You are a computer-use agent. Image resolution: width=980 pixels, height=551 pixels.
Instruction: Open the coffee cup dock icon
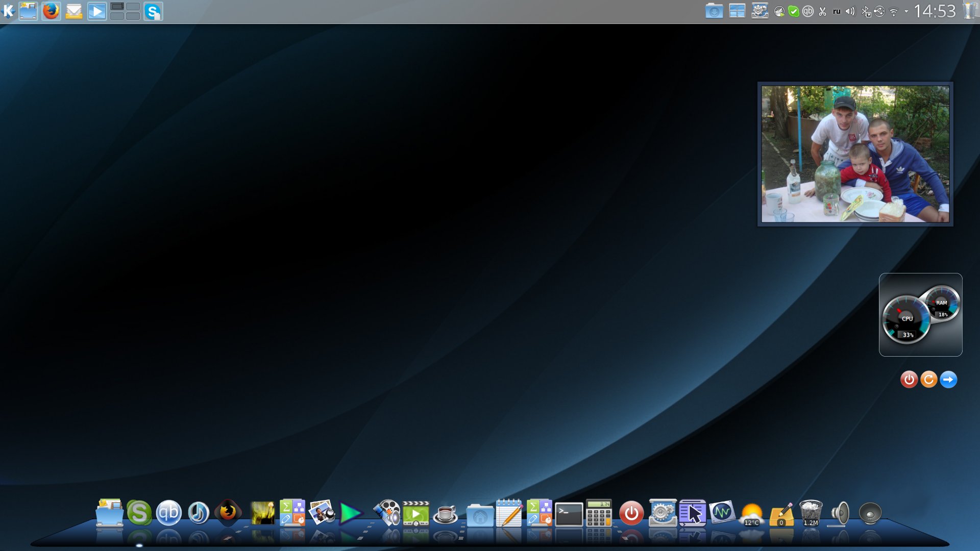pyautogui.click(x=445, y=514)
